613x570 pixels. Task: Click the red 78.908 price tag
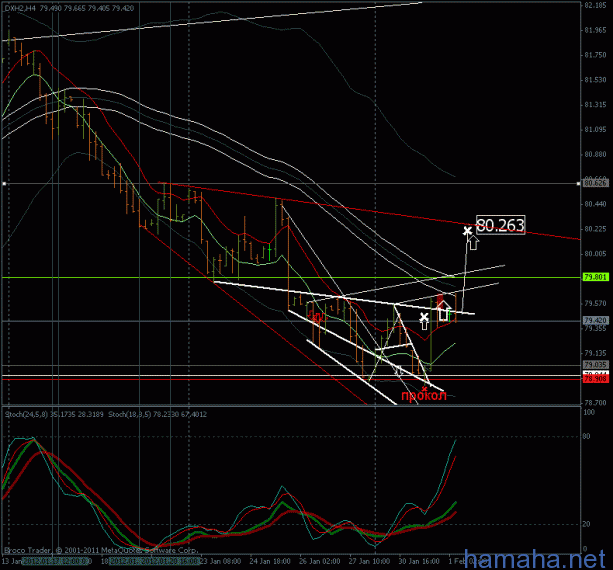point(595,379)
